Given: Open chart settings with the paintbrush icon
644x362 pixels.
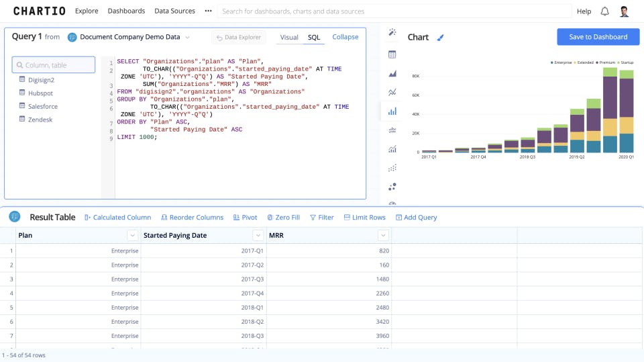Looking at the screenshot, I should [x=441, y=38].
